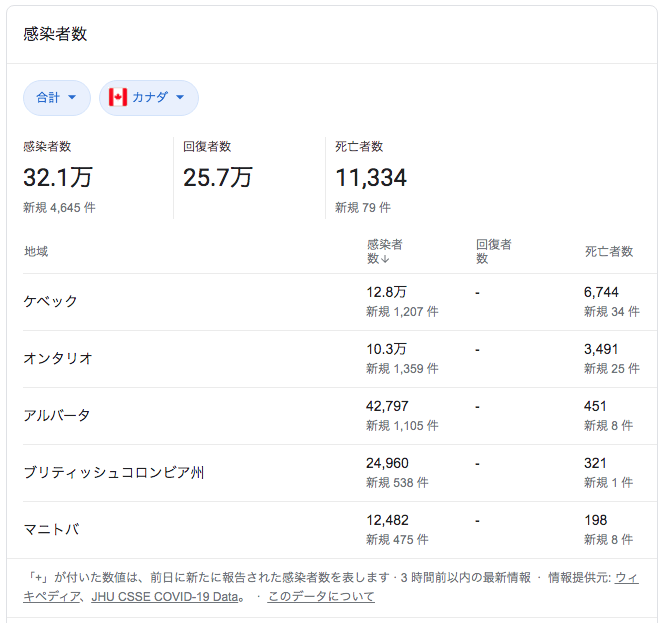The image size is (667, 623).
Task: Click the 感染者数 card title
Action: coord(55,34)
